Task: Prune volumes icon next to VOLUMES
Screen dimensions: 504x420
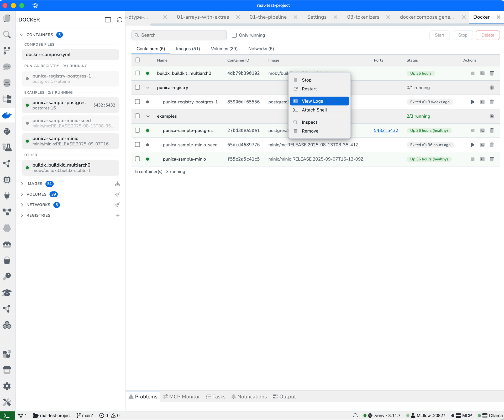Action: click(117, 194)
